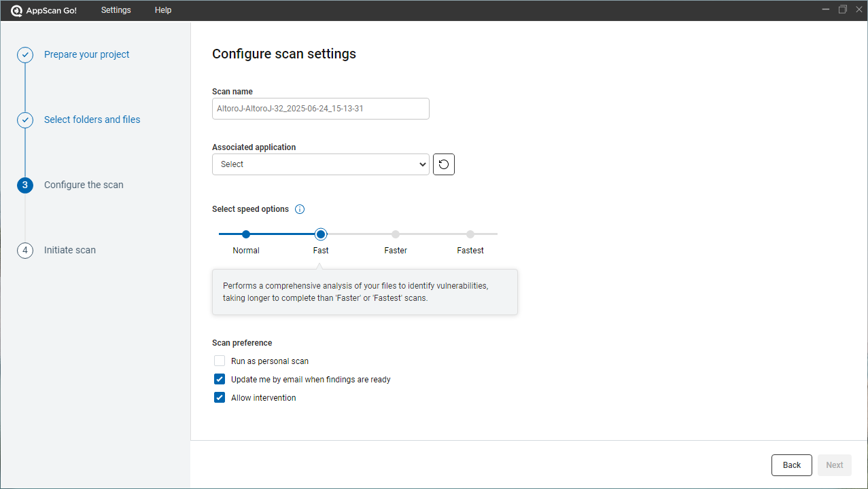Click the Select folders and files checkmark icon
Viewport: 868px width, 489px height.
(25, 120)
